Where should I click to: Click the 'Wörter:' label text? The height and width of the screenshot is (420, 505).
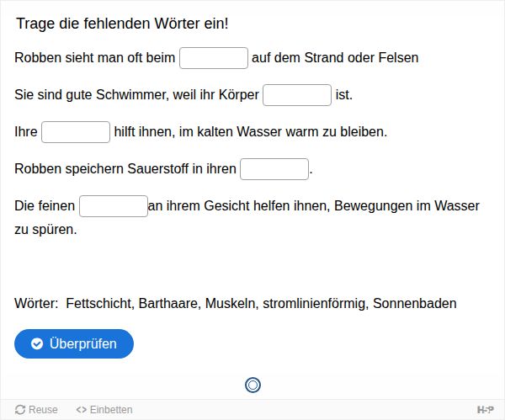click(36, 303)
